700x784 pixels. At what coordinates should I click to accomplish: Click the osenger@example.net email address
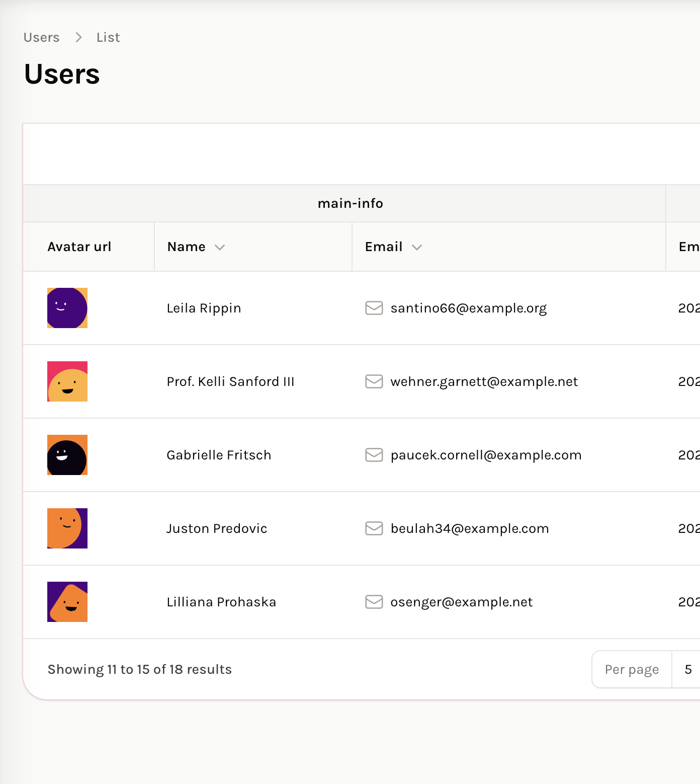461,602
